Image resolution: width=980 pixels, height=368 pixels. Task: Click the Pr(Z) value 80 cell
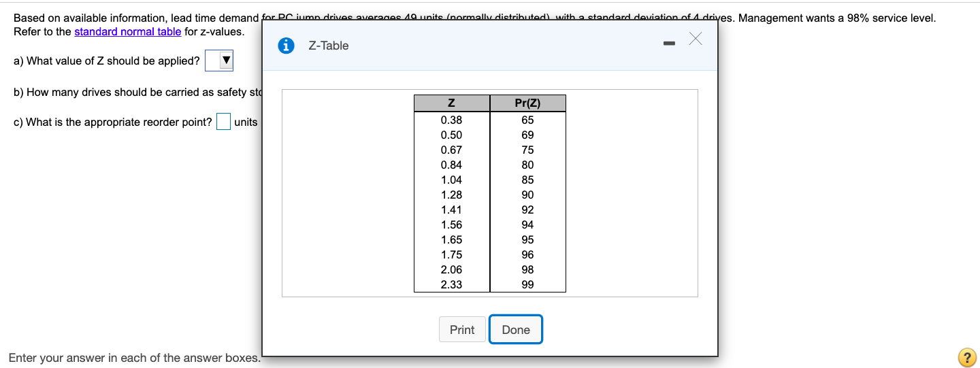(527, 165)
